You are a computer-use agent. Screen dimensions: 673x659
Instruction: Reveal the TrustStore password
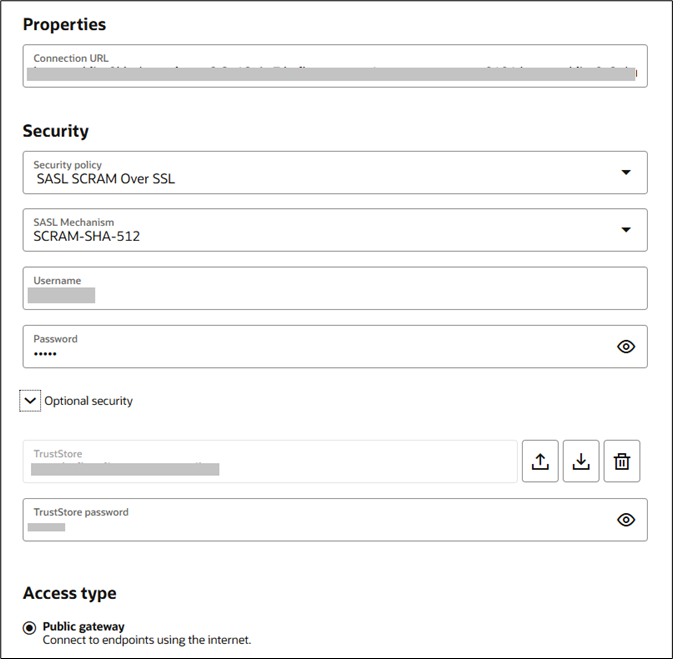tap(626, 519)
